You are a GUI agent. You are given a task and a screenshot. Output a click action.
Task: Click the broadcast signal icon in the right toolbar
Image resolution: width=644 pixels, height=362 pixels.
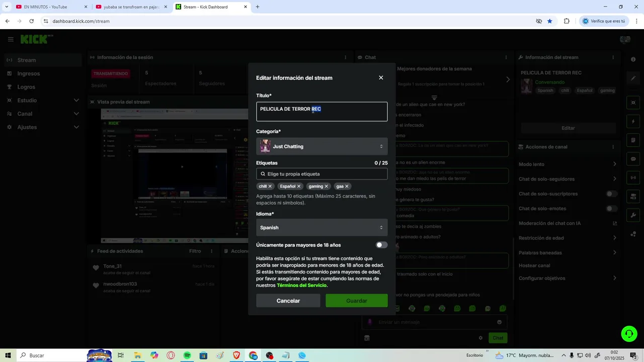633,177
